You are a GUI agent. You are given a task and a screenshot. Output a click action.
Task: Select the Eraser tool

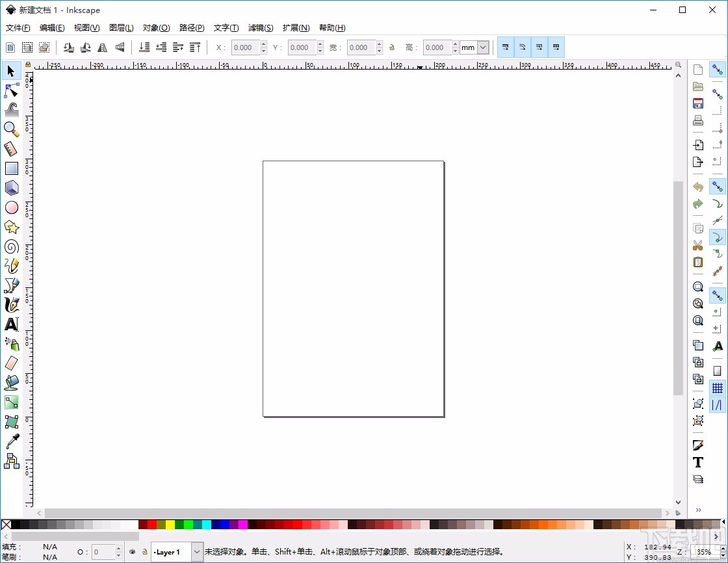pyautogui.click(x=12, y=363)
